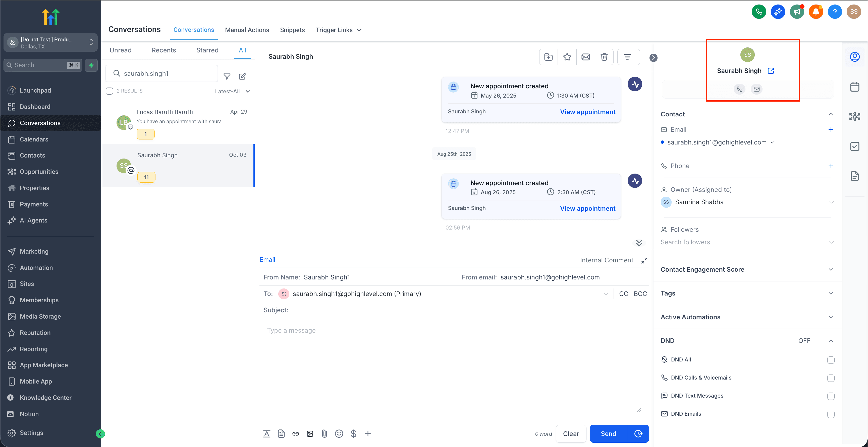Enable the DND All toggle
The width and height of the screenshot is (868, 447).
pos(831,360)
